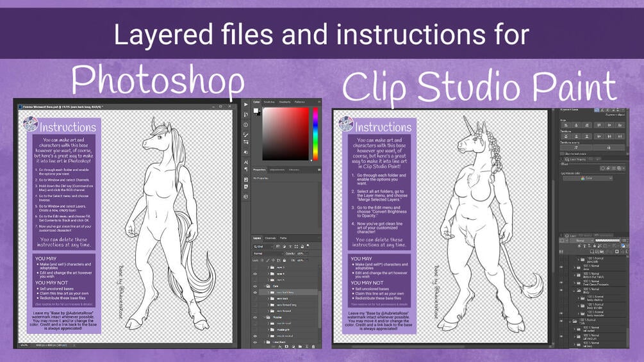Click the smart object filter icon
Viewport: 644px width, 362px height.
point(302,246)
